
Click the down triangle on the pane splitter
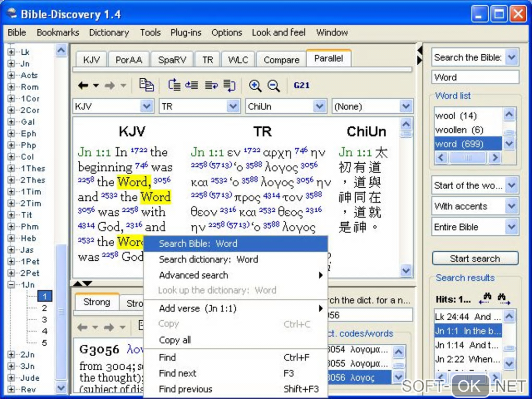[87, 283]
